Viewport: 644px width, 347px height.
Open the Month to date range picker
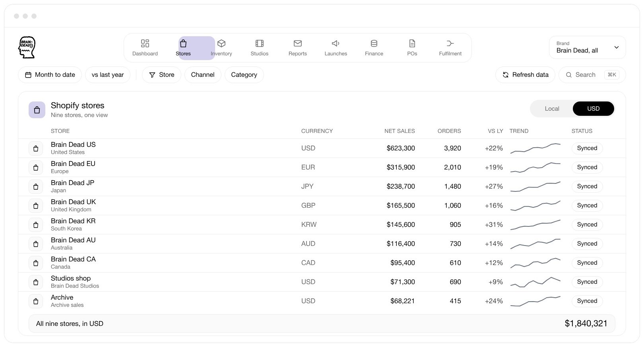50,75
